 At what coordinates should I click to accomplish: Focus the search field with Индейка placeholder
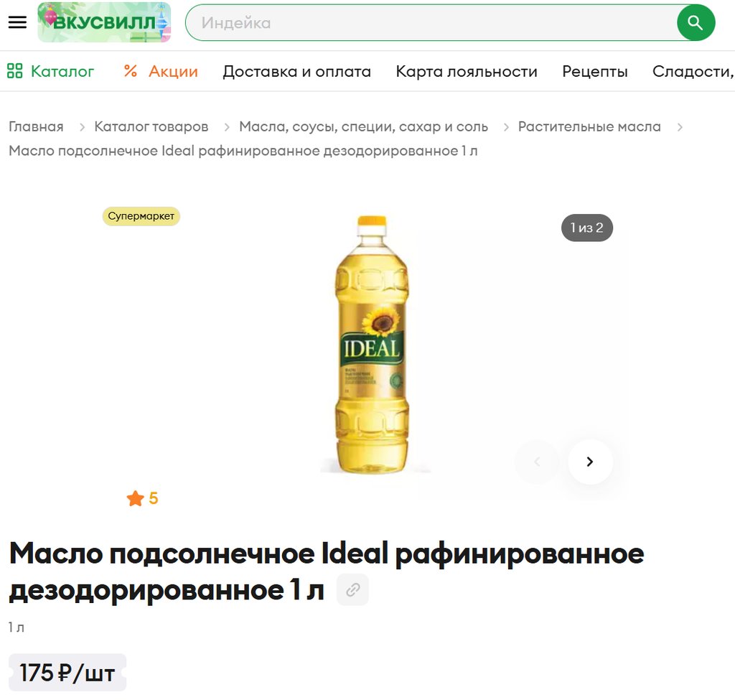click(431, 22)
